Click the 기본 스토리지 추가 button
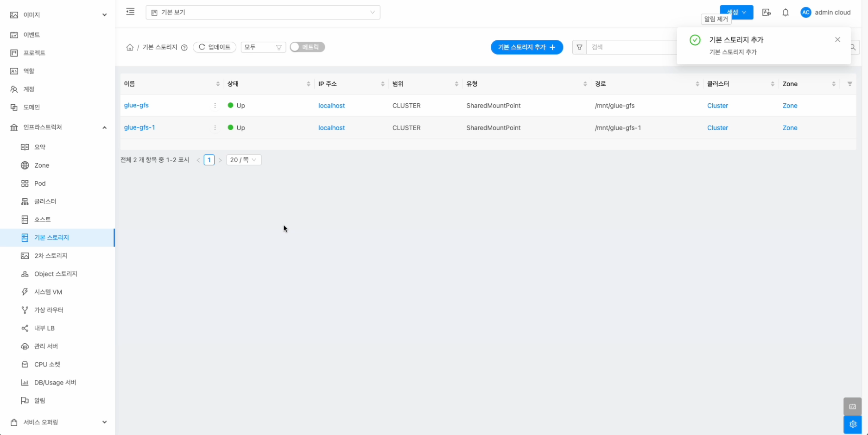 coord(526,47)
